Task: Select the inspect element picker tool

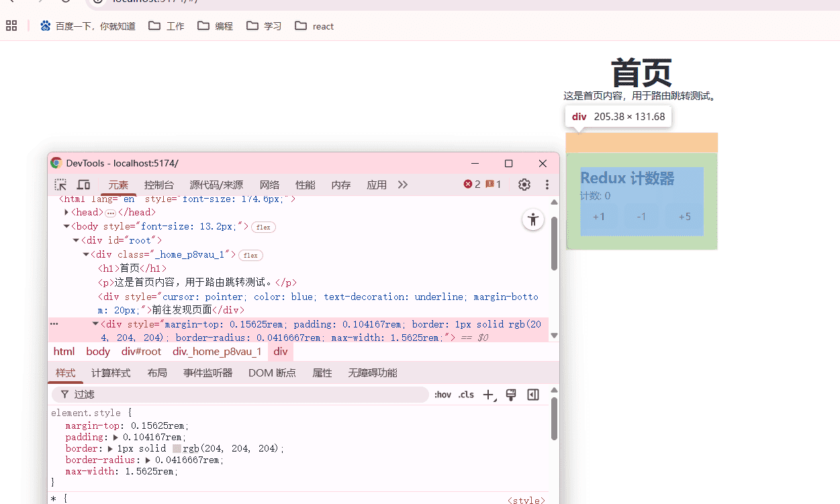Action: [x=60, y=184]
